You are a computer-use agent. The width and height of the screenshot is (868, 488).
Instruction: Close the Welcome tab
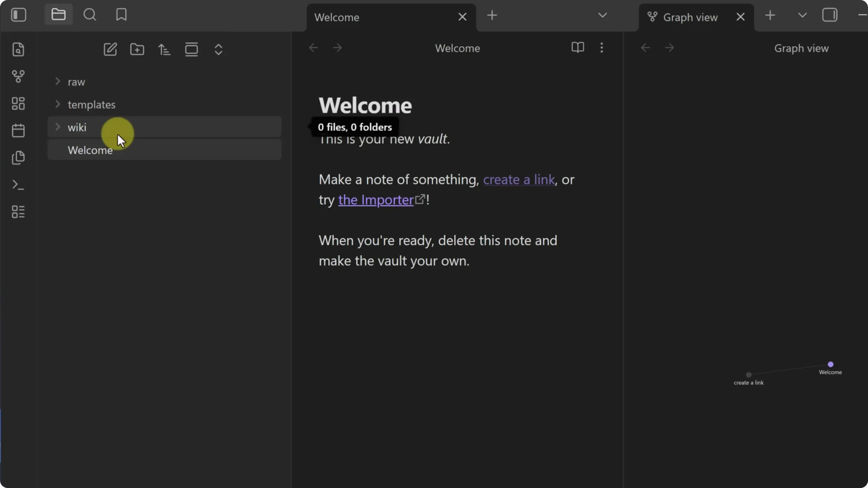coord(463,17)
